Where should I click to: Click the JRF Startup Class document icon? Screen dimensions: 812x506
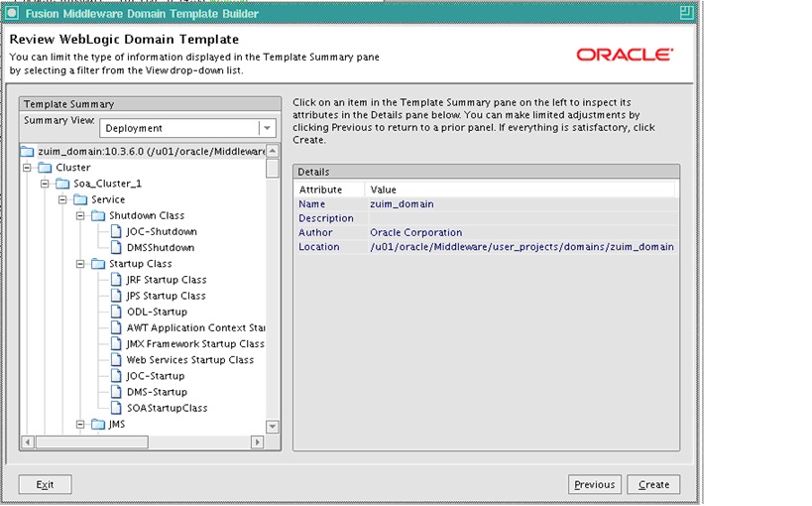(x=117, y=280)
